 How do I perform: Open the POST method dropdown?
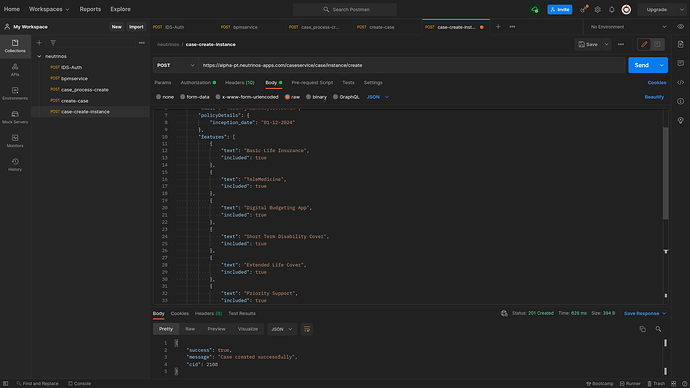tap(175, 65)
